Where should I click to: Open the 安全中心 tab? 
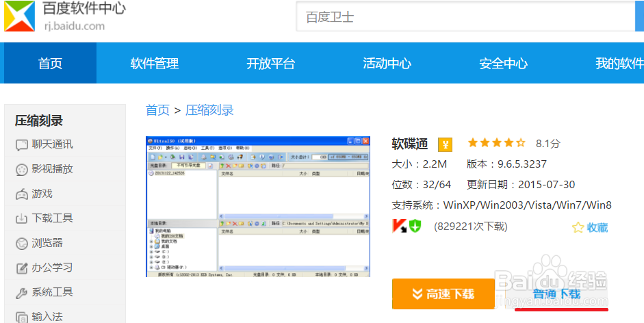point(503,63)
